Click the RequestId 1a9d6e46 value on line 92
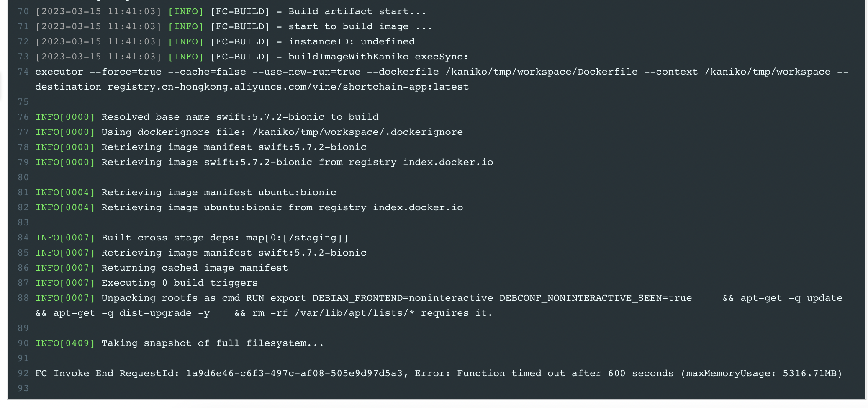Viewport: 868px width, 408px height. 294,373
